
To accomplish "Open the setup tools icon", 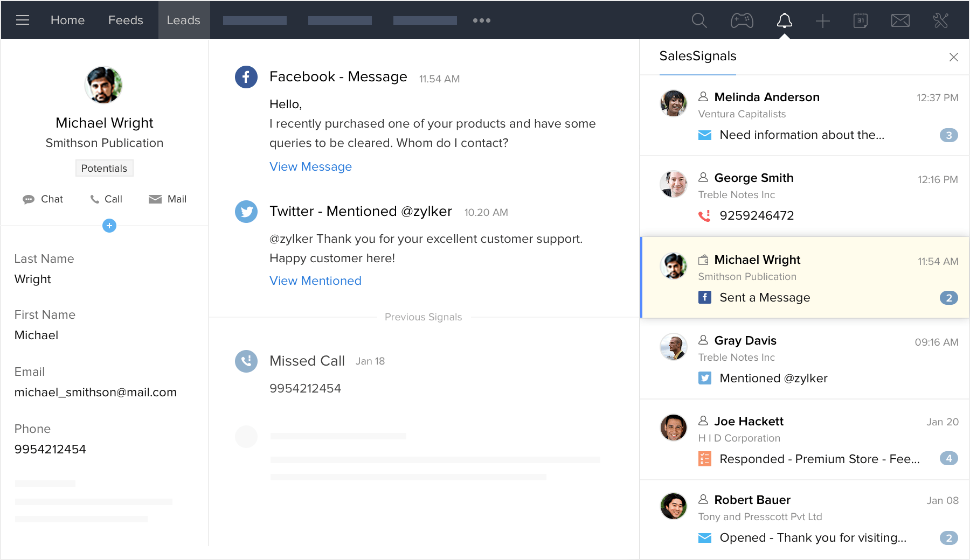I will point(940,20).
